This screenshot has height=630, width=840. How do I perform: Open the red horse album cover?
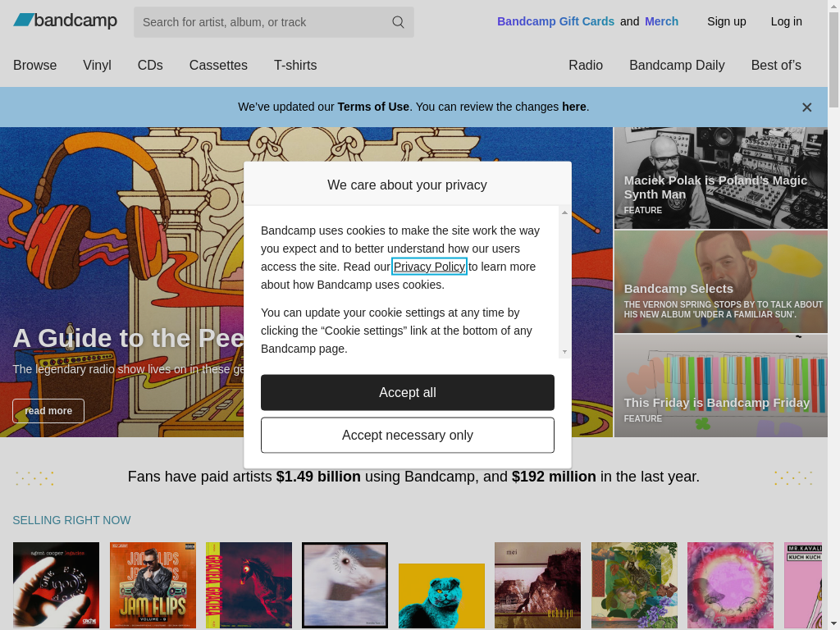249,585
